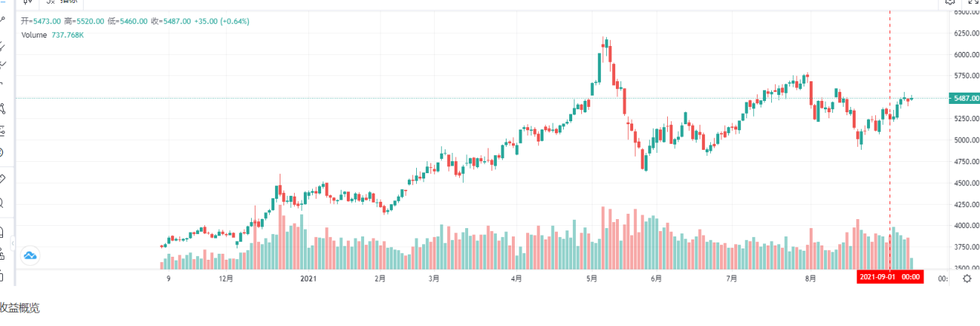Click the 收益概览 section heading
The image size is (980, 326).
click(20, 307)
